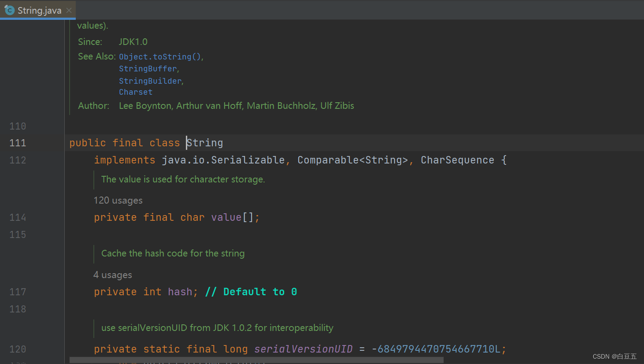
Task: Click the 'public' keyword on line 111
Action: (88, 143)
